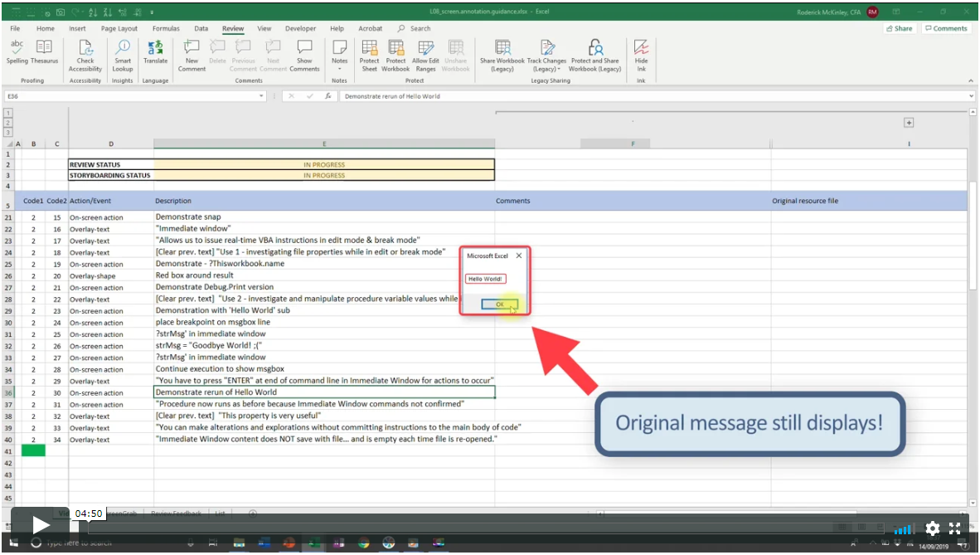Click the Check Accessibility button
The image size is (980, 555).
(85, 56)
